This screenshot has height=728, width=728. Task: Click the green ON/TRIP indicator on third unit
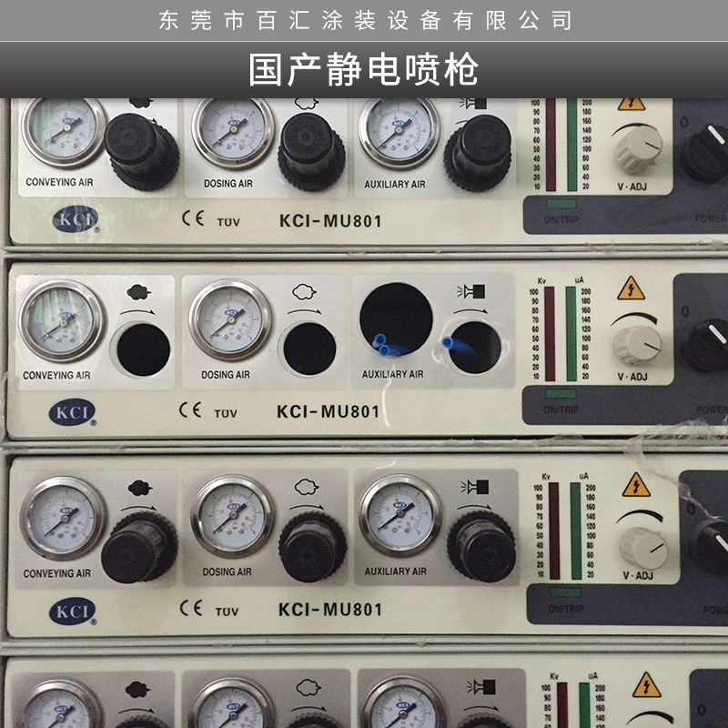coord(565,592)
